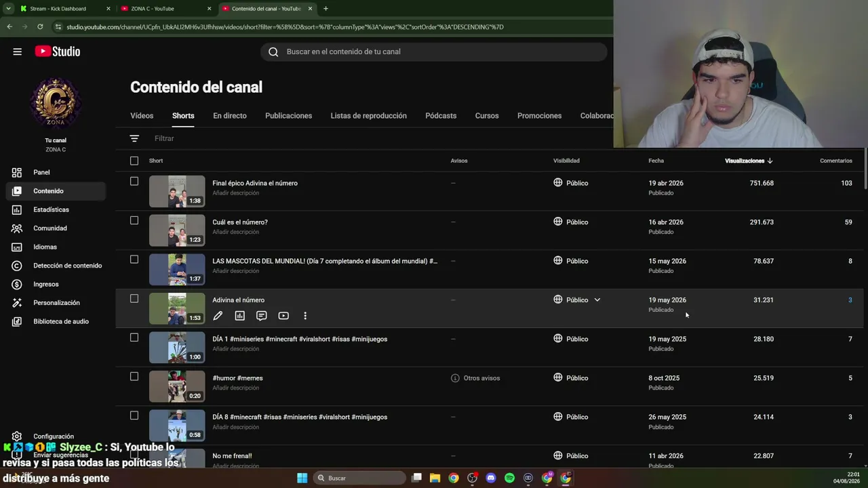Screen dimensions: 868x488
Task: Focus the Buscar en el contenido search field
Action: pyautogui.click(x=434, y=52)
